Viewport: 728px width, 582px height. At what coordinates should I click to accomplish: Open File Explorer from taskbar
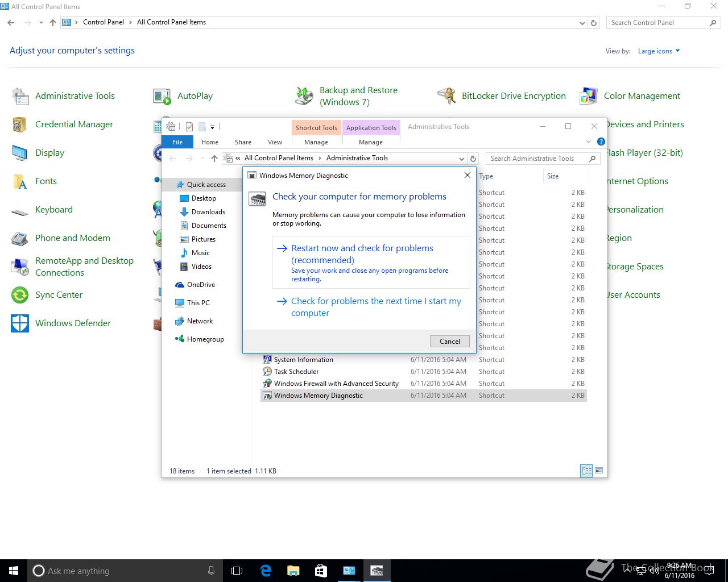[293, 571]
